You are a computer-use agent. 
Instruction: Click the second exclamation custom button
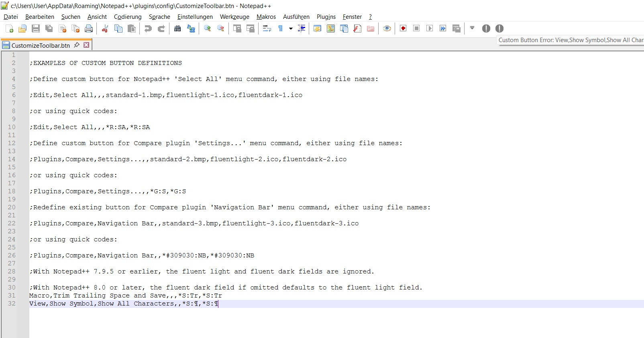[499, 28]
